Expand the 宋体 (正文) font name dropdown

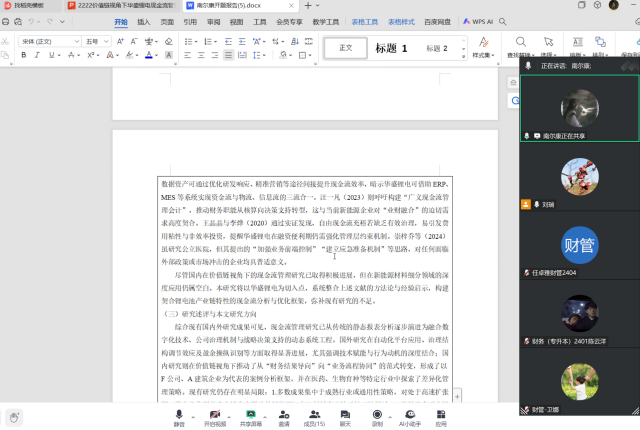click(78, 41)
